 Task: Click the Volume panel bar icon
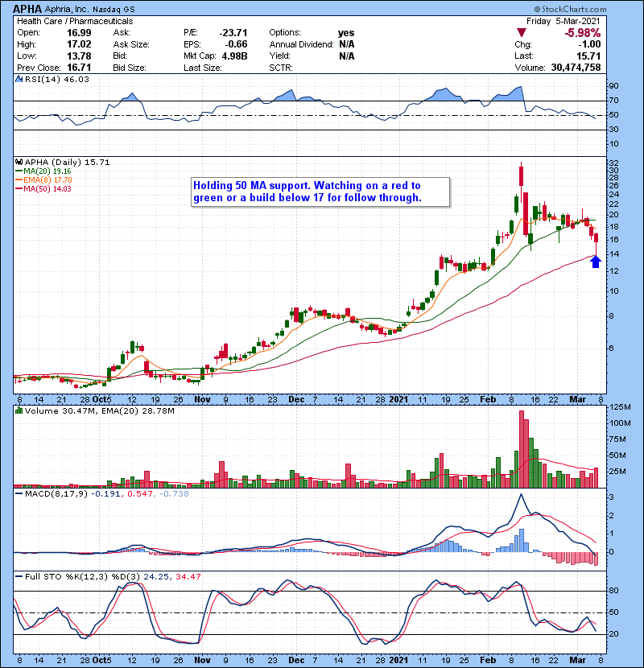coord(19,410)
